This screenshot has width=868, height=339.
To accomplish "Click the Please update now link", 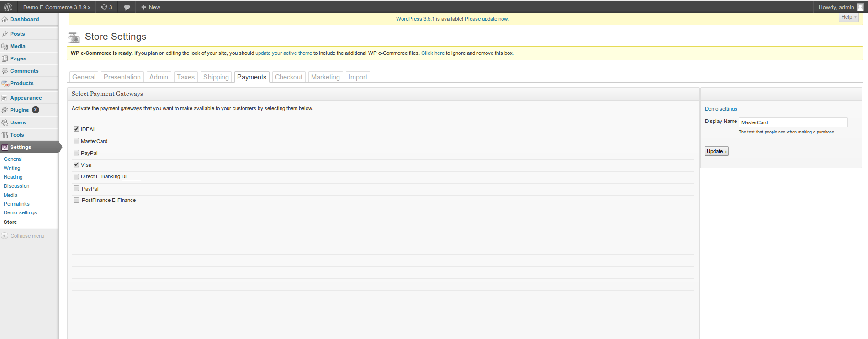I will coord(486,19).
